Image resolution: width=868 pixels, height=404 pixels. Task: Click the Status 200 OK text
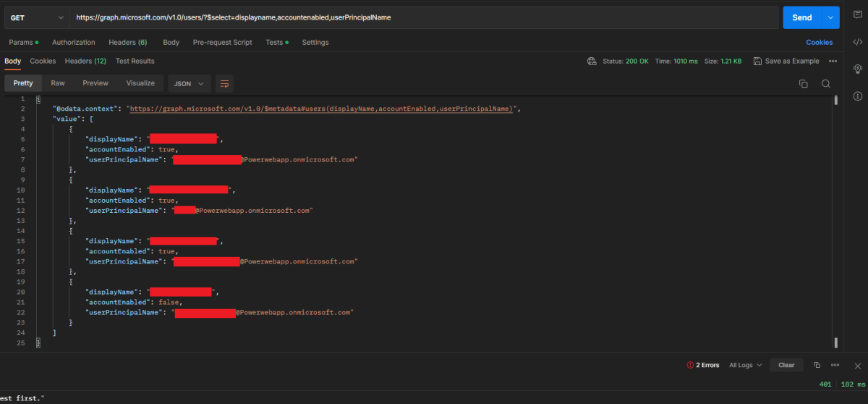click(x=626, y=62)
